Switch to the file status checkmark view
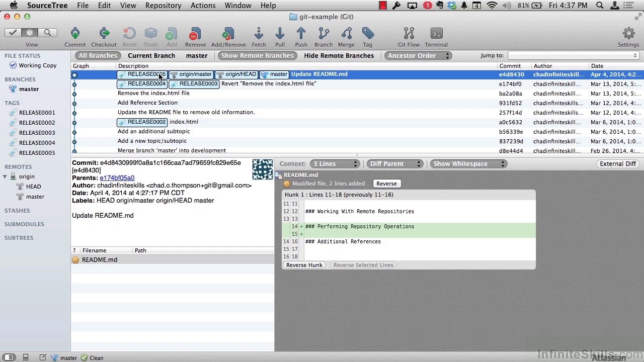 coord(13,33)
